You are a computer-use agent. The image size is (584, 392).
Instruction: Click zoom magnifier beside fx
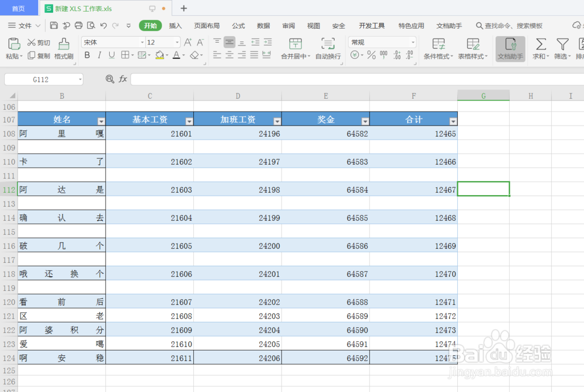[110, 79]
